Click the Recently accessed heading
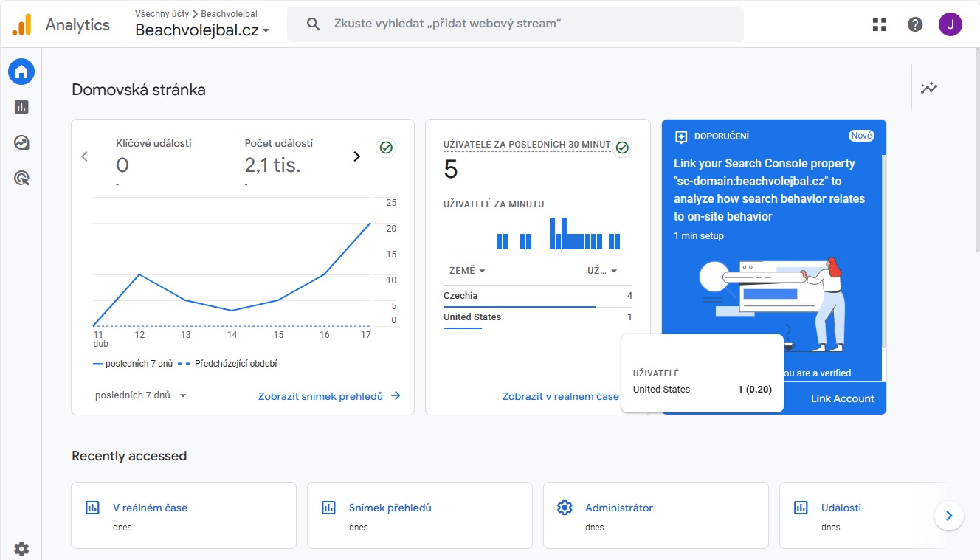The width and height of the screenshot is (980, 560). [129, 456]
